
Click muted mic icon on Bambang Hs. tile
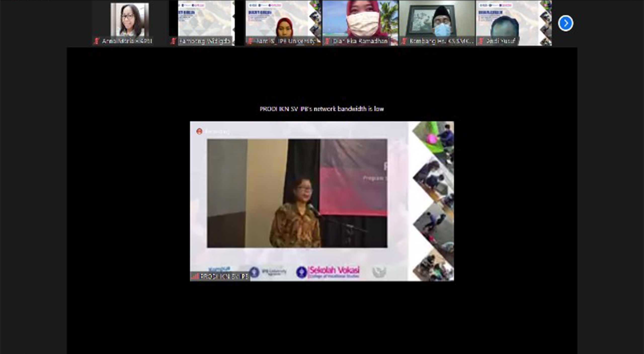(404, 41)
